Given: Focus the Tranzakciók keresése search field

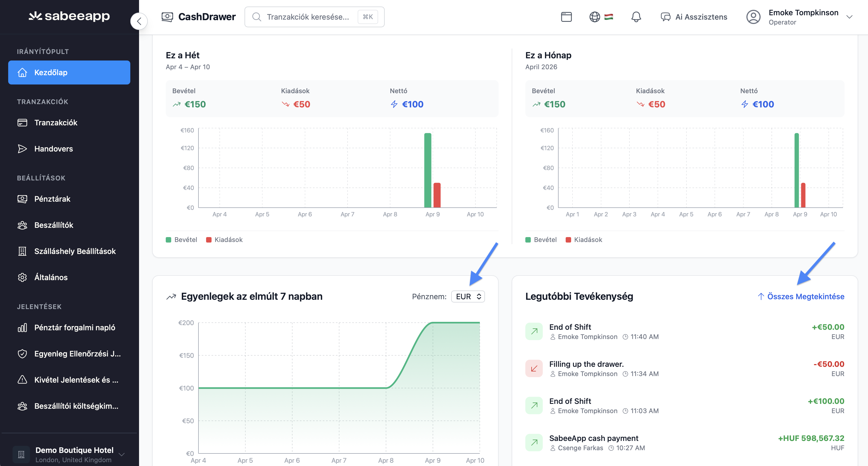Looking at the screenshot, I should (x=308, y=17).
